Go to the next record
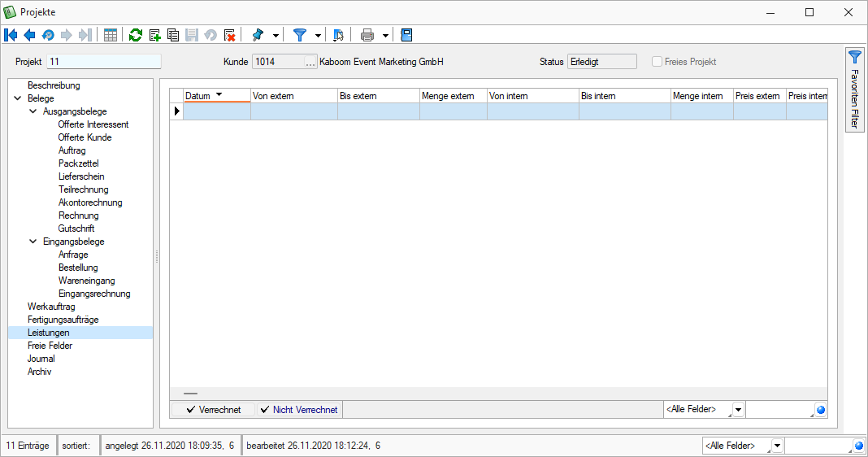The height and width of the screenshot is (457, 868). coord(67,36)
